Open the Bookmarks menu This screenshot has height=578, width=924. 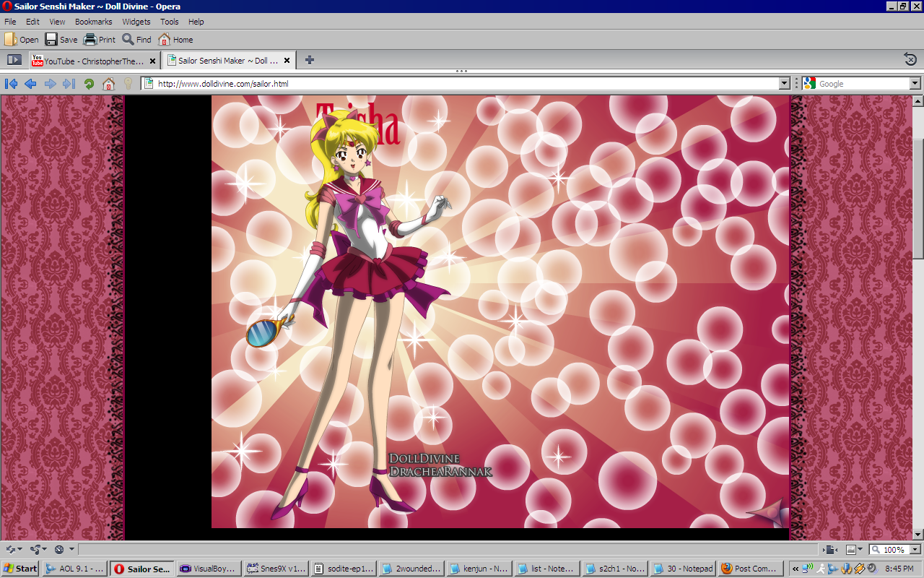click(x=93, y=22)
